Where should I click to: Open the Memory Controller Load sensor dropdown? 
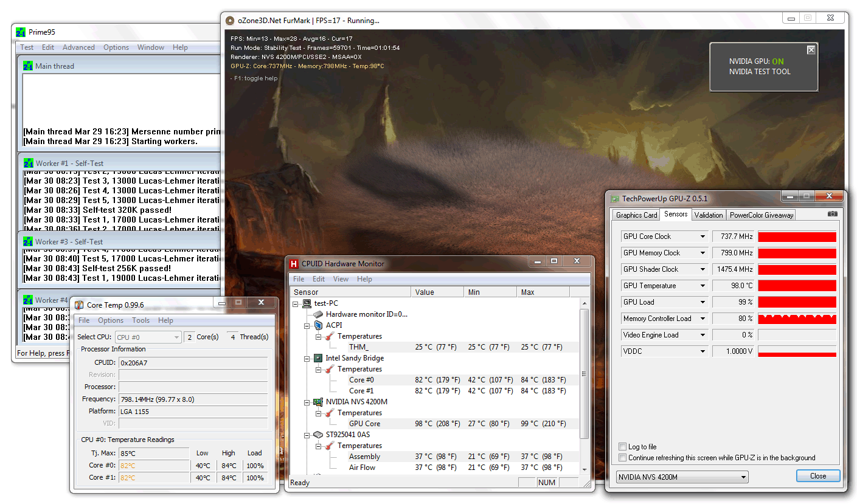tap(703, 319)
